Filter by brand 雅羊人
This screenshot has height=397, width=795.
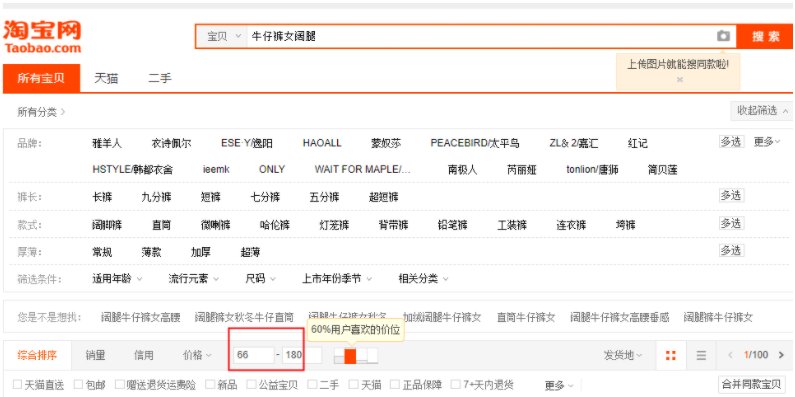(x=107, y=143)
